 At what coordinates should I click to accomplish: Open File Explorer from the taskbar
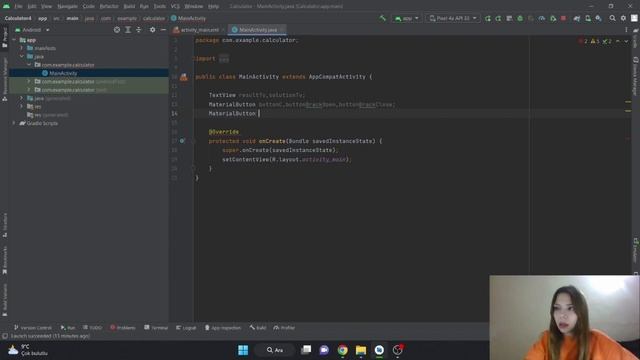[361, 350]
